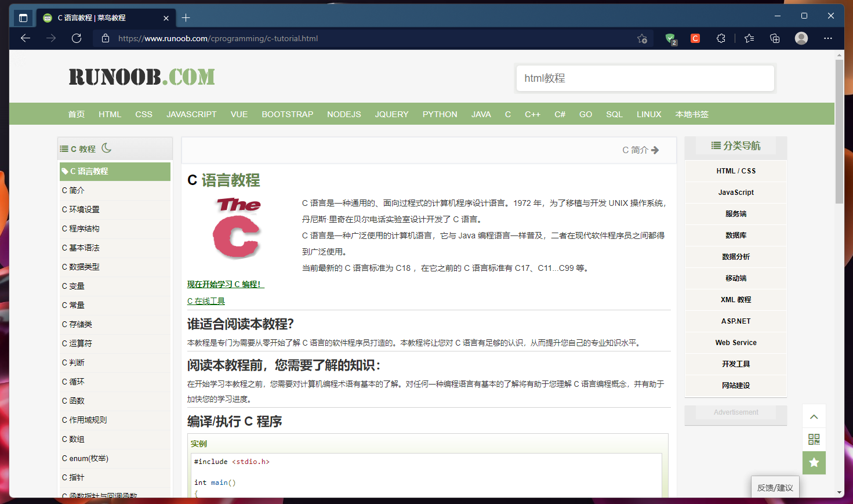Open JAVASCRIPT in the navbar
This screenshot has height=504, width=853.
coord(191,114)
